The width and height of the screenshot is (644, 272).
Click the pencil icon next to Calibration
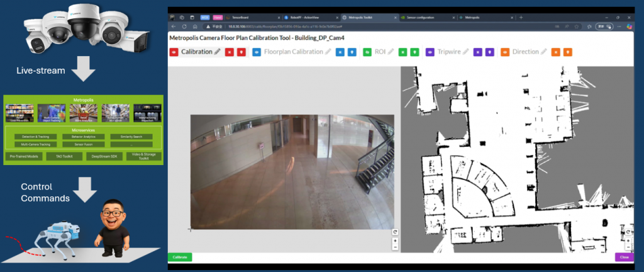point(218,52)
